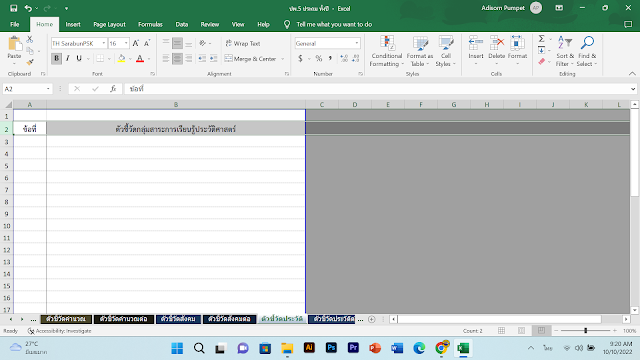Toggle Wrap Text
This screenshot has height=360, width=640.
tap(243, 43)
